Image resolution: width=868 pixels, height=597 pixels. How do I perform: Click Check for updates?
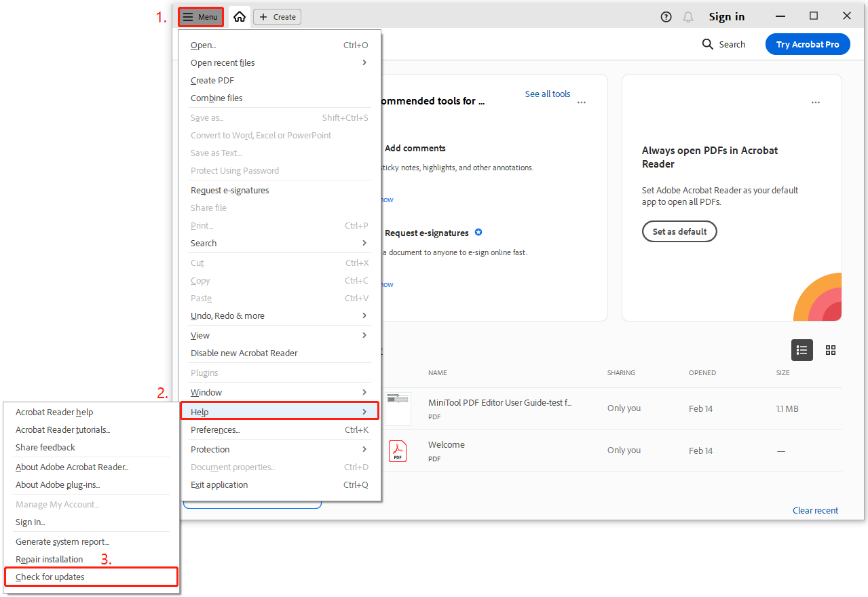pos(91,577)
